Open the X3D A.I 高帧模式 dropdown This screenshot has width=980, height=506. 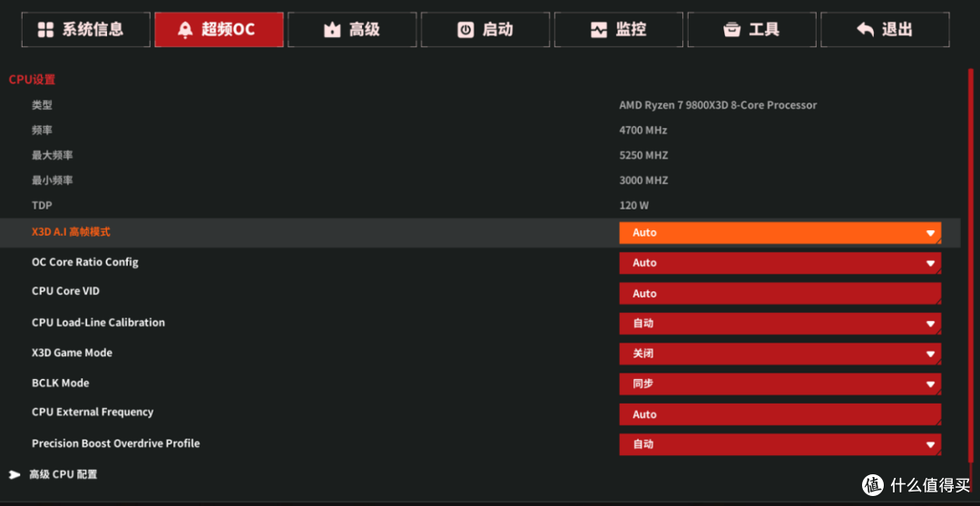click(x=780, y=233)
